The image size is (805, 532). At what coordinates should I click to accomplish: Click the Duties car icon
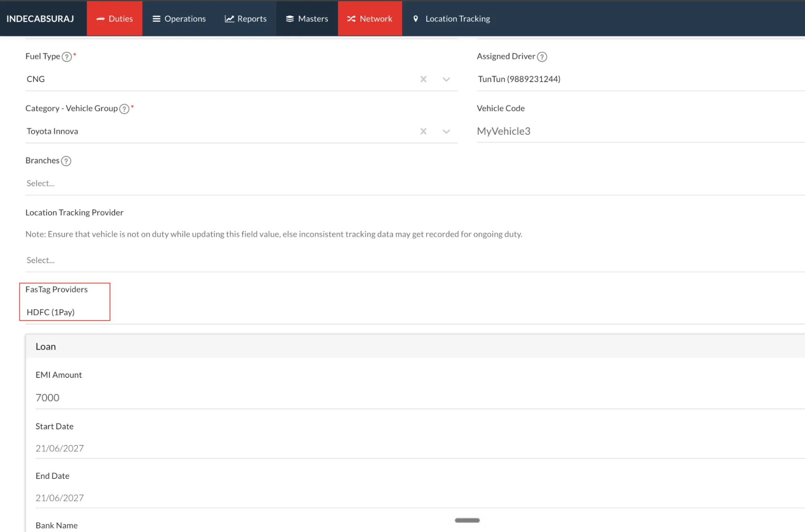pyautogui.click(x=100, y=19)
